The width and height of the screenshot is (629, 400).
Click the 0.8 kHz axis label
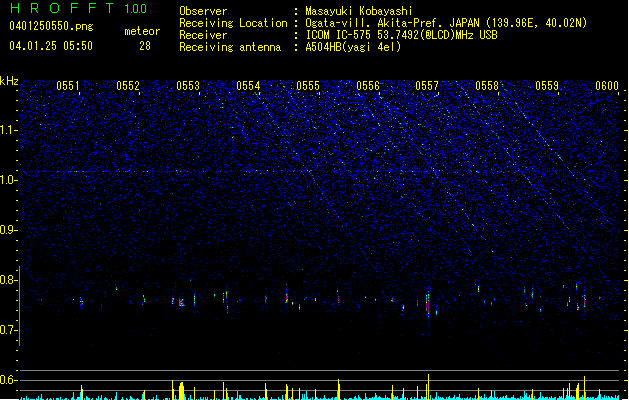click(x=9, y=280)
